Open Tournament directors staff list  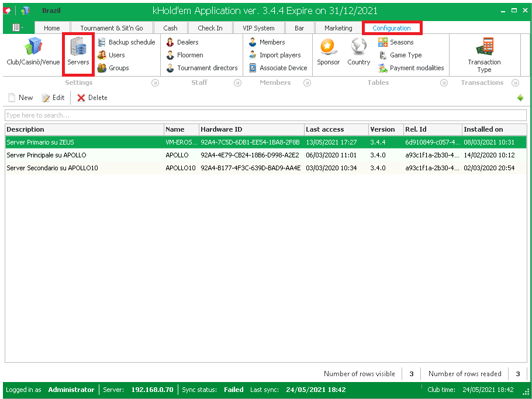[202, 68]
